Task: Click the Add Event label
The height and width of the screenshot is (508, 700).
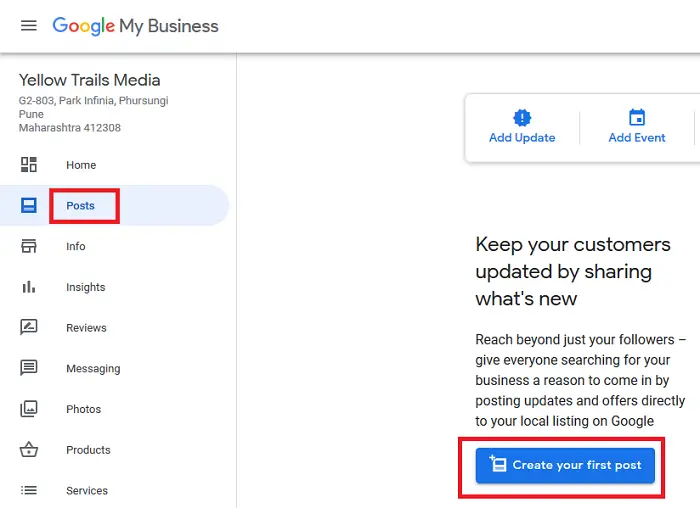Action: [x=637, y=137]
